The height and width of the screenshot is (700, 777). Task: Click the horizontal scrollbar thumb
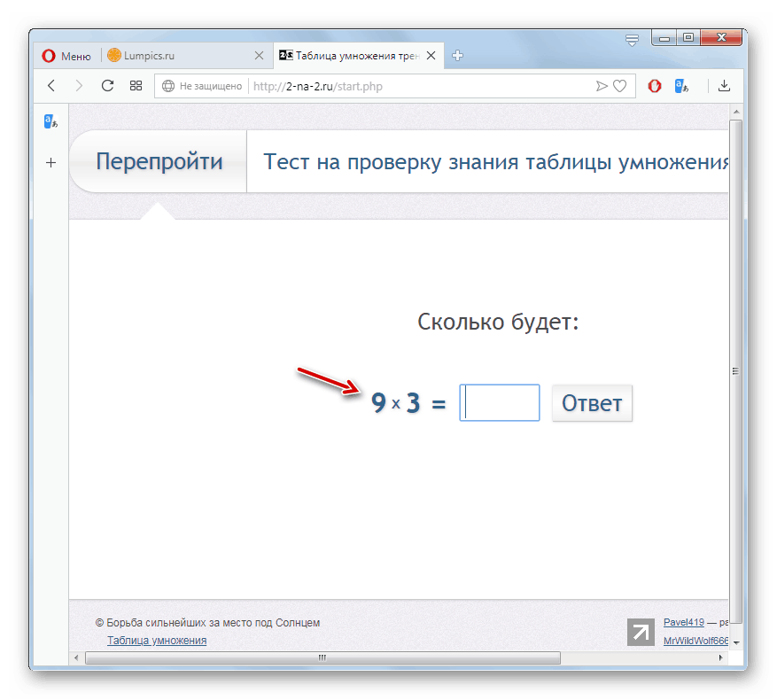click(322, 657)
